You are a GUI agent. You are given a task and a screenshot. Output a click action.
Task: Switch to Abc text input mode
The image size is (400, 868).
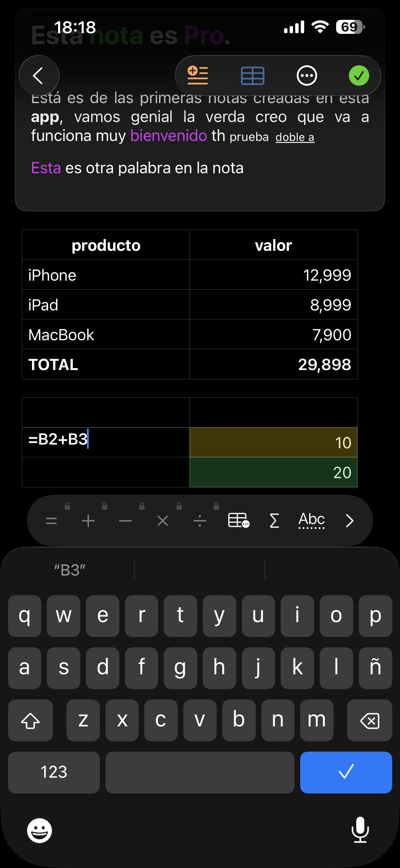(311, 521)
